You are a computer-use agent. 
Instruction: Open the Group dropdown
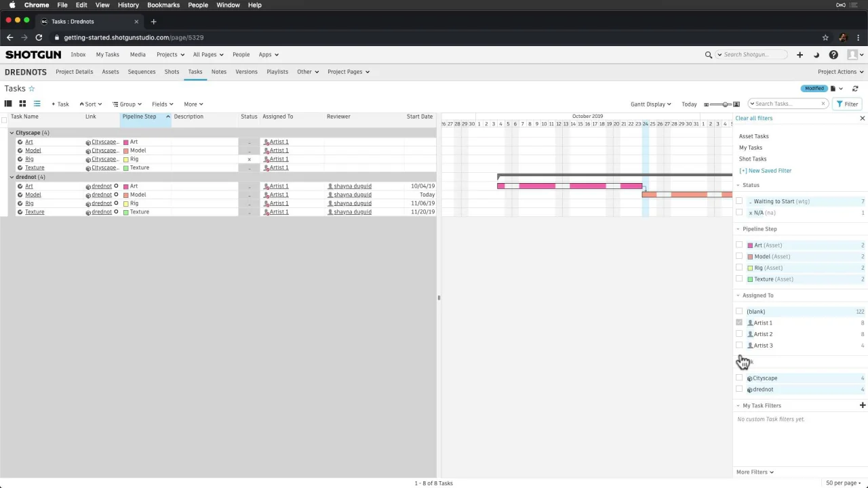point(127,104)
